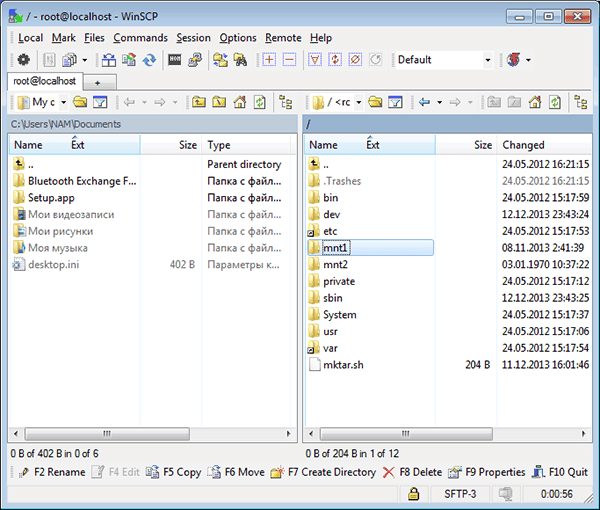The height and width of the screenshot is (510, 600).
Task: Refresh the local panel icon
Action: 260,102
